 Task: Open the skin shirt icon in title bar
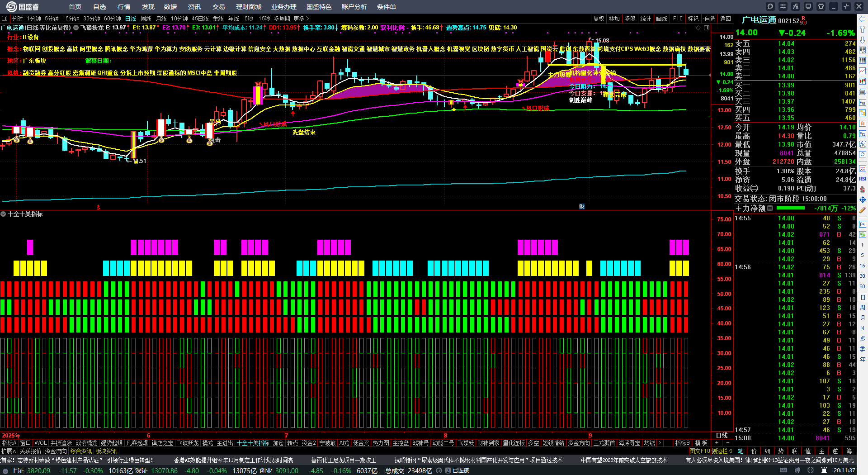pos(821,6)
